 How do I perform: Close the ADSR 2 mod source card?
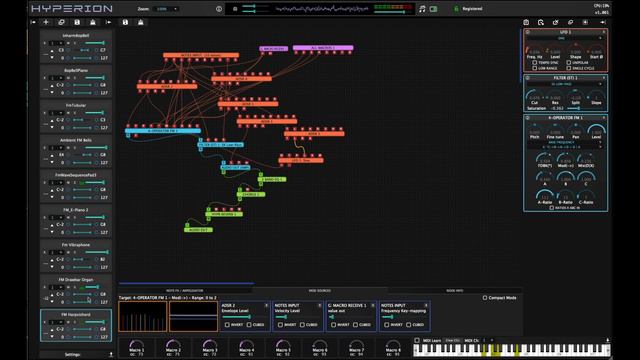[267, 305]
